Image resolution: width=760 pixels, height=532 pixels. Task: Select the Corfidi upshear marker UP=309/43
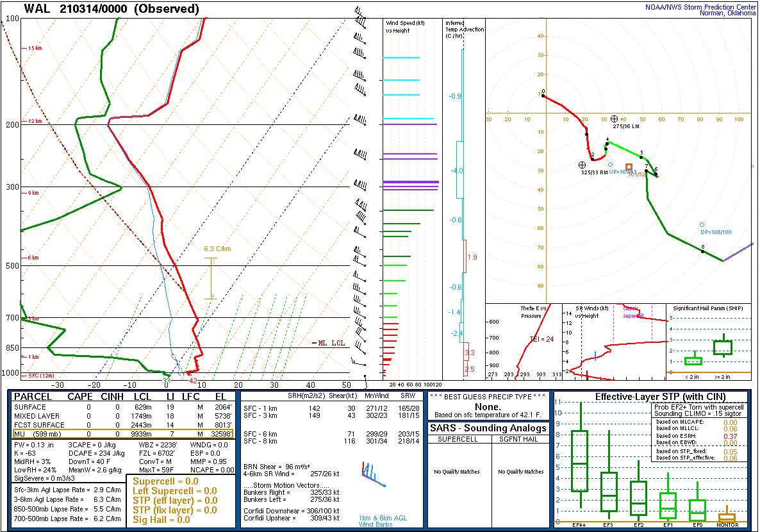[610, 164]
